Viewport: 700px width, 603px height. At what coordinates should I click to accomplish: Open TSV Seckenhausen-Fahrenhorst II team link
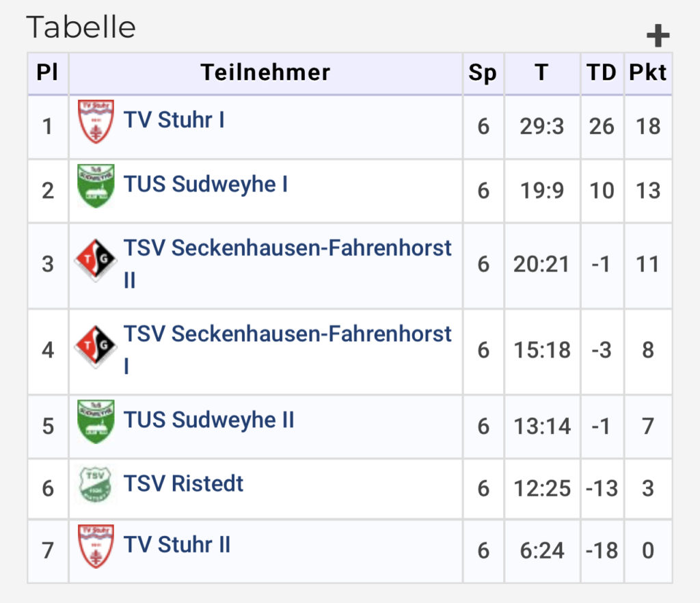(288, 264)
